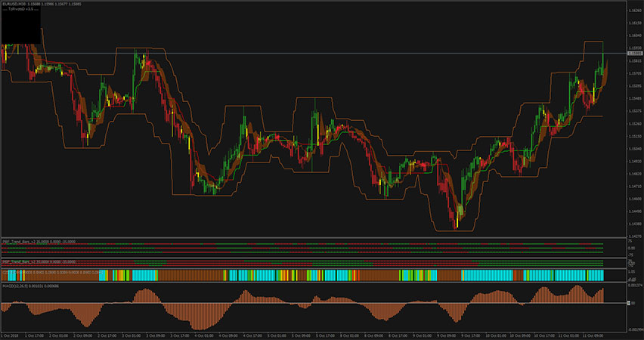Click price level 1.15040 on axis
Image resolution: width=644 pixels, height=340 pixels.
[636, 149]
